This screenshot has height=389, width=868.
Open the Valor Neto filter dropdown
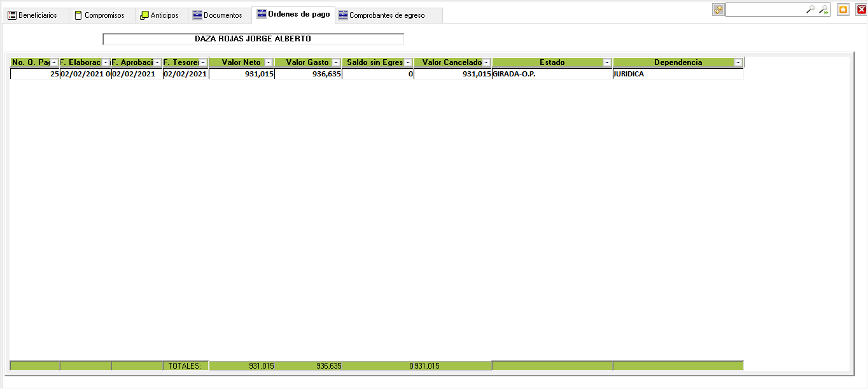(x=269, y=62)
